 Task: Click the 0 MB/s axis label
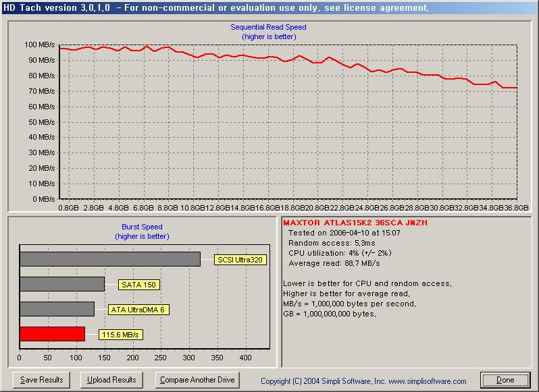coord(44,199)
